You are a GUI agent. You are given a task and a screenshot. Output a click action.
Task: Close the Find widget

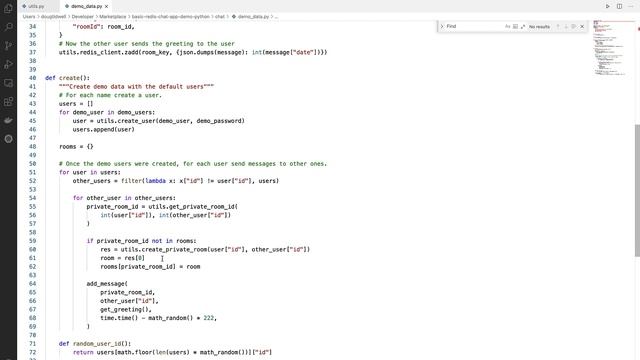coord(582,27)
